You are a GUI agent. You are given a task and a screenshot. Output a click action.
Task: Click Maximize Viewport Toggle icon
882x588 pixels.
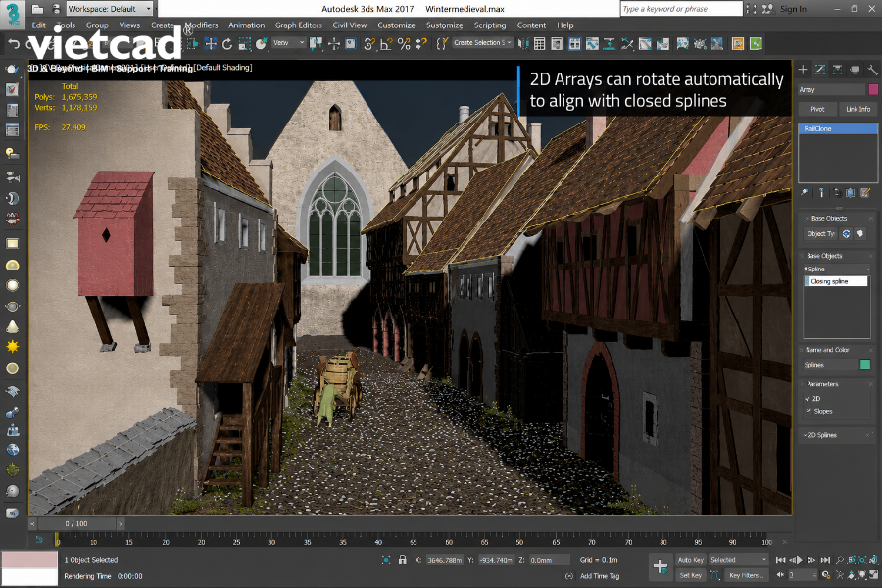[x=873, y=575]
